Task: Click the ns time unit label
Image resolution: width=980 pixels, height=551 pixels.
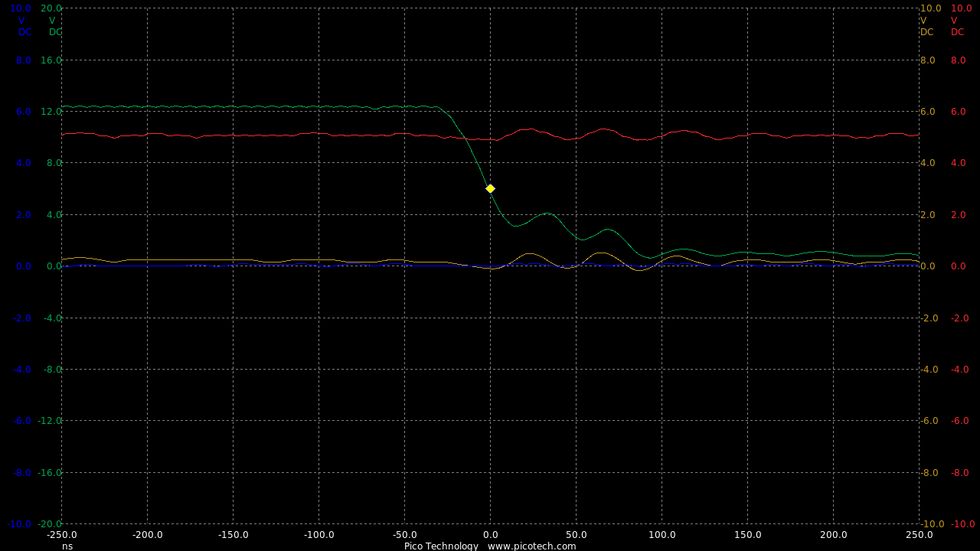Action: [x=67, y=546]
